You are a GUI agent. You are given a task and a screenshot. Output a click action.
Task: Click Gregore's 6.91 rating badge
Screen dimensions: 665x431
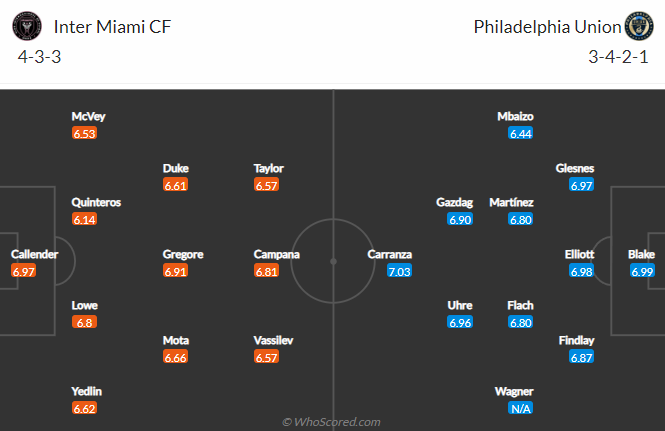pyautogui.click(x=175, y=271)
